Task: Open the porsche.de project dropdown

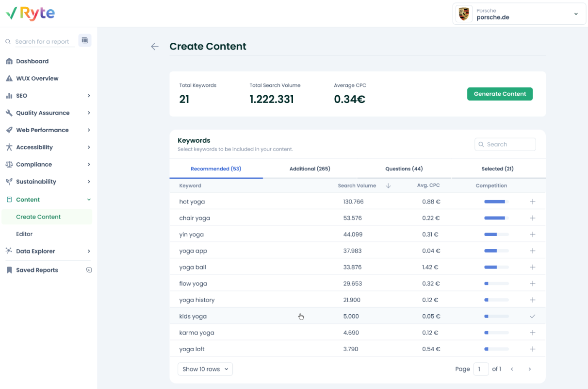Action: [x=519, y=14]
